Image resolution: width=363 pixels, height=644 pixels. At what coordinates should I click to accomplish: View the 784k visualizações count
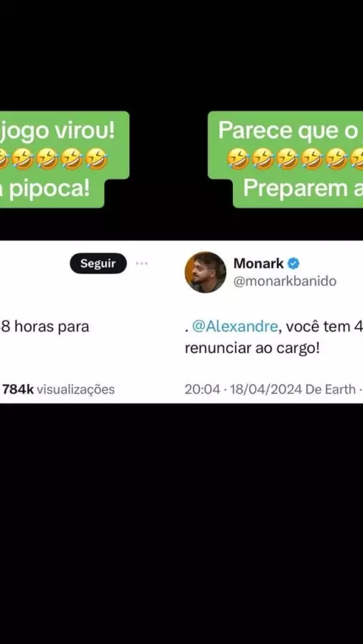point(58,389)
